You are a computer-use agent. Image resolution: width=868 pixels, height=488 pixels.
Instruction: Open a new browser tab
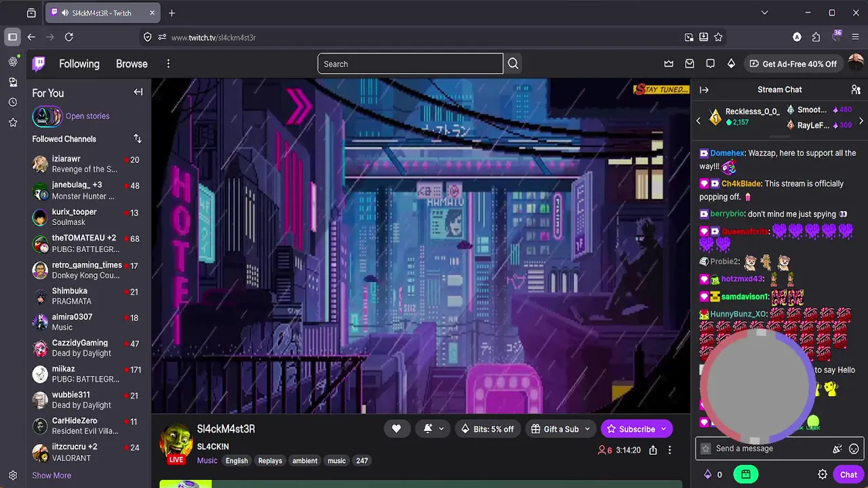point(172,13)
